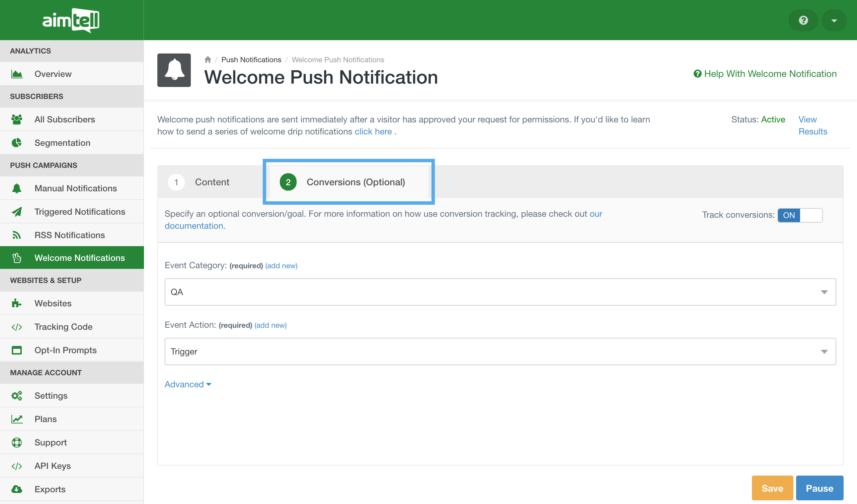Viewport: 857px width, 504px height.
Task: Click the Triggered Notifications paper plane icon
Action: click(17, 212)
